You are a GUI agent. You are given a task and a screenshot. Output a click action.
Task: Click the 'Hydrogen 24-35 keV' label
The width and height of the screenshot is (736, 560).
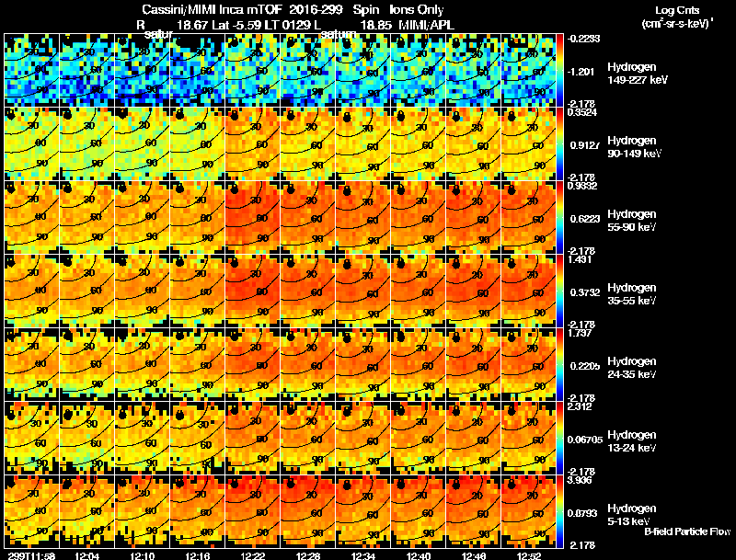pyautogui.click(x=632, y=368)
